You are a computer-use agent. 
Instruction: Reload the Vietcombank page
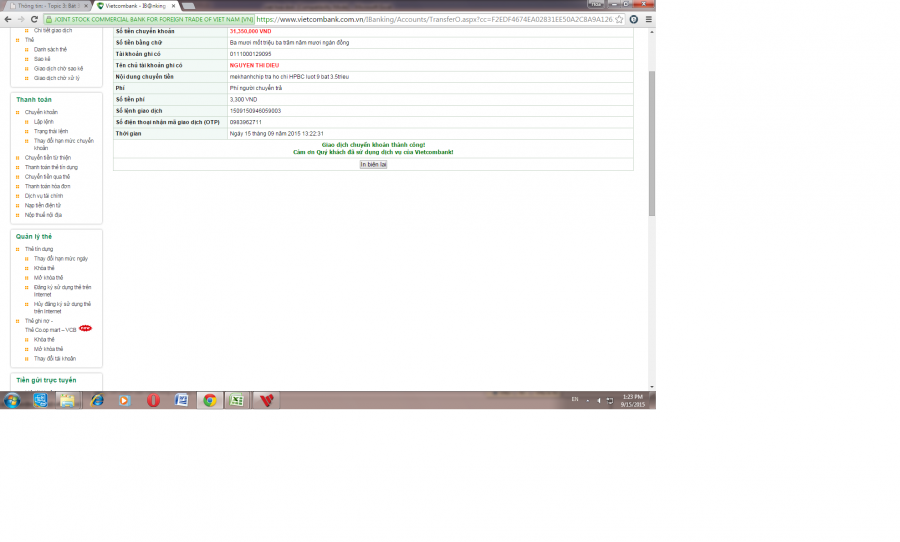point(34,19)
